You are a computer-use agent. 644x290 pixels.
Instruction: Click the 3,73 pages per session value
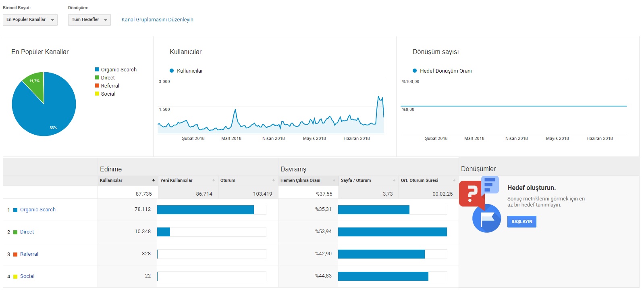pos(388,194)
